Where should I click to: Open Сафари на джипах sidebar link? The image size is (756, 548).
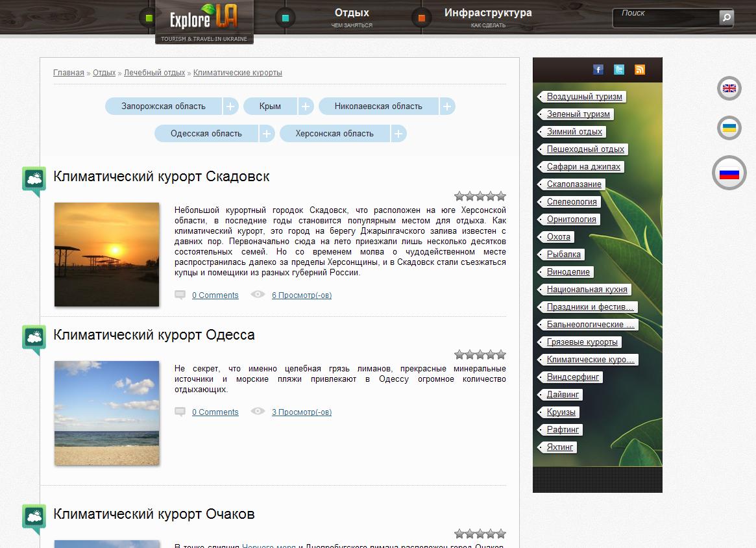(x=583, y=166)
